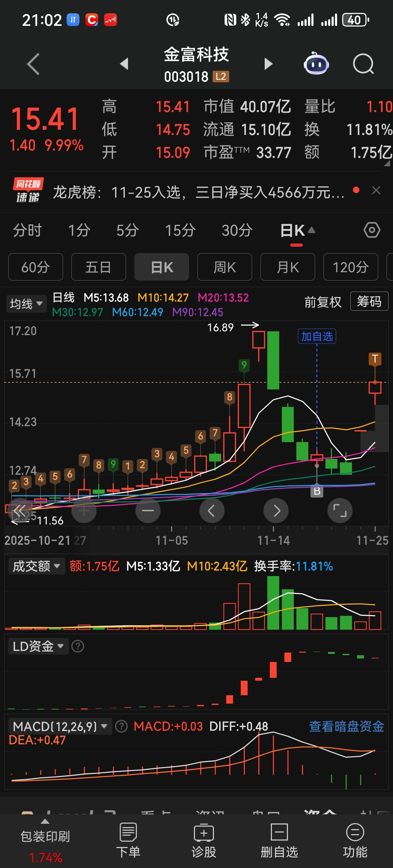Image resolution: width=393 pixels, height=868 pixels.
Task: Tap the battery indicator in status bar
Action: 356,20
